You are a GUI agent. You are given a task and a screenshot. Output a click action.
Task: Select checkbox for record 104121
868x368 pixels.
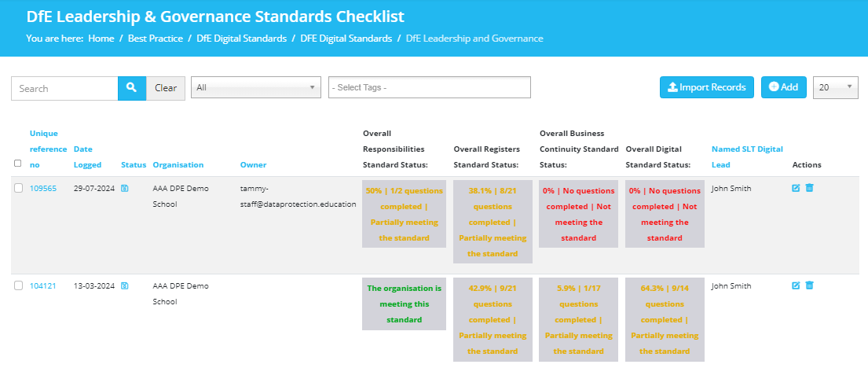pos(18,285)
